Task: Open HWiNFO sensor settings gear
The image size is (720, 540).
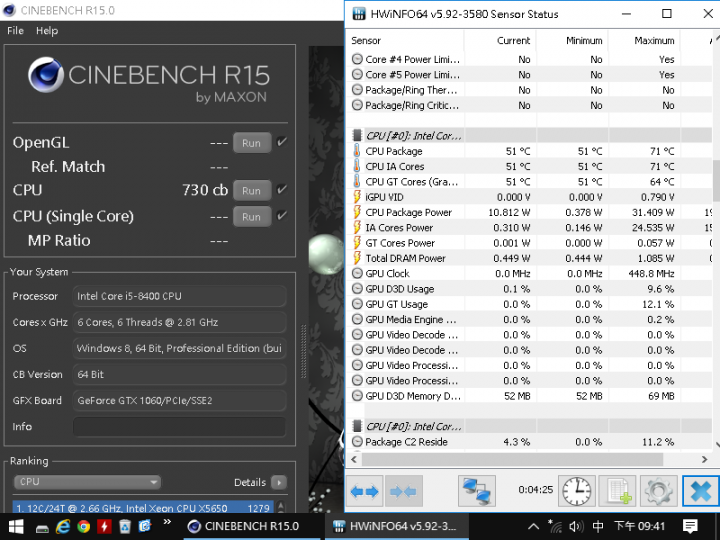Action: pyautogui.click(x=658, y=491)
